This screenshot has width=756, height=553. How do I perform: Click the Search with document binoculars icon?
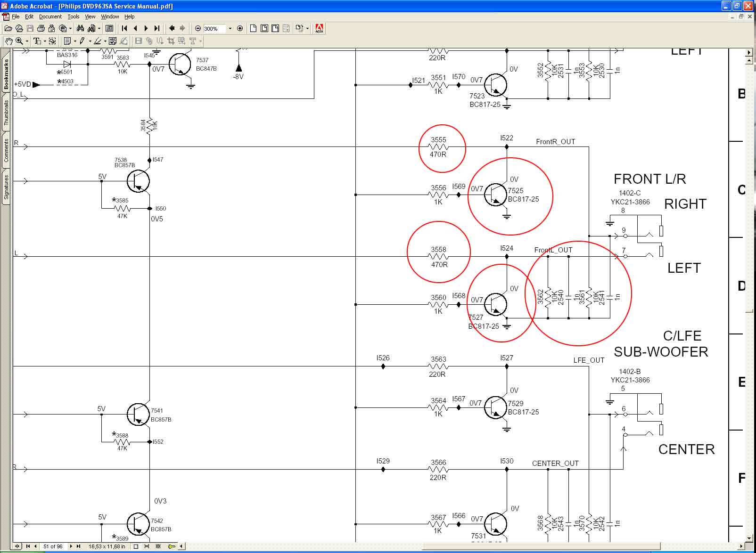tap(91, 28)
